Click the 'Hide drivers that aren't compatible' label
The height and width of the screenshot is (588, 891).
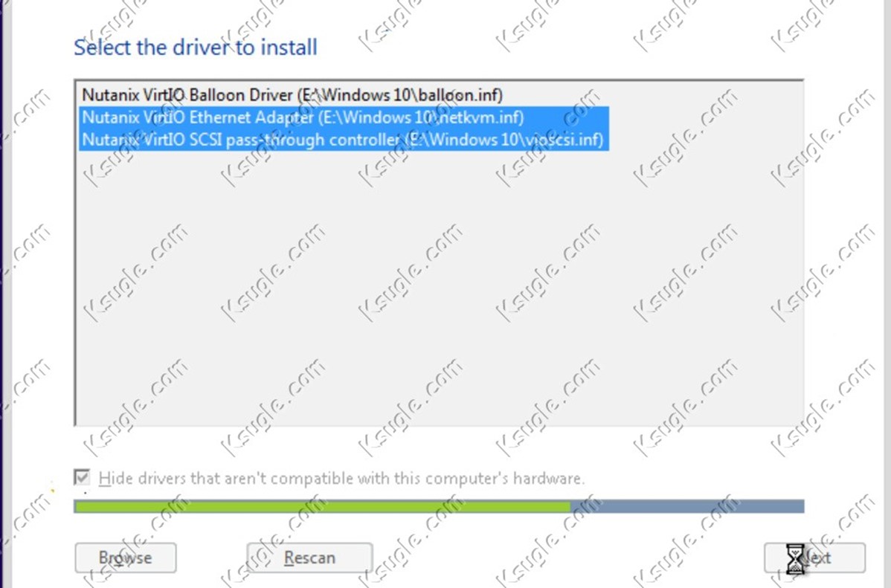pyautogui.click(x=341, y=478)
